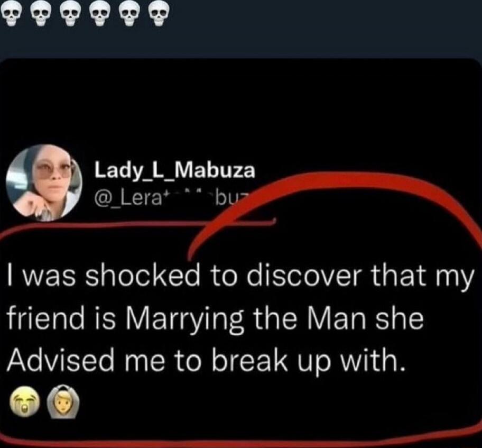482x448 pixels.
Task: Click the fourth skull emoji from left
Action: coord(99,16)
